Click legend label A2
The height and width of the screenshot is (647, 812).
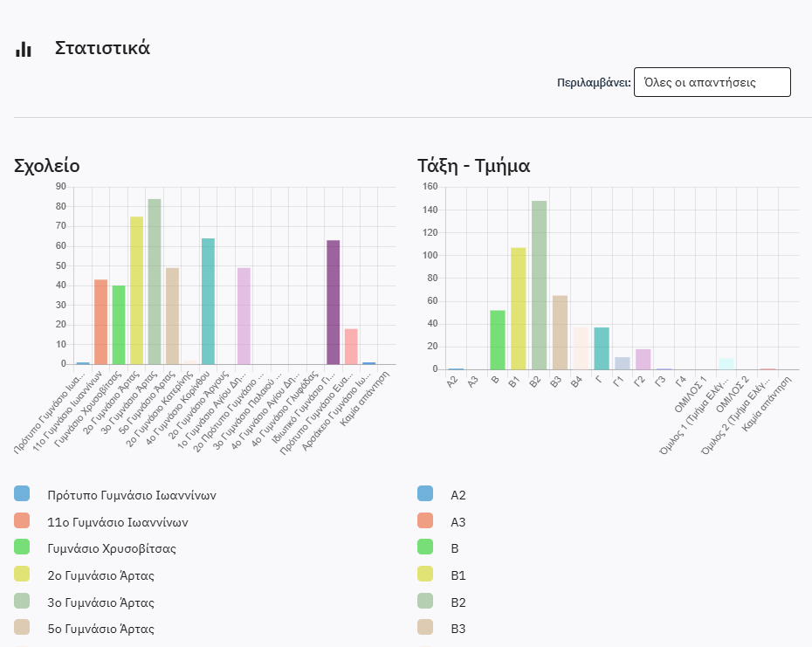coord(458,495)
